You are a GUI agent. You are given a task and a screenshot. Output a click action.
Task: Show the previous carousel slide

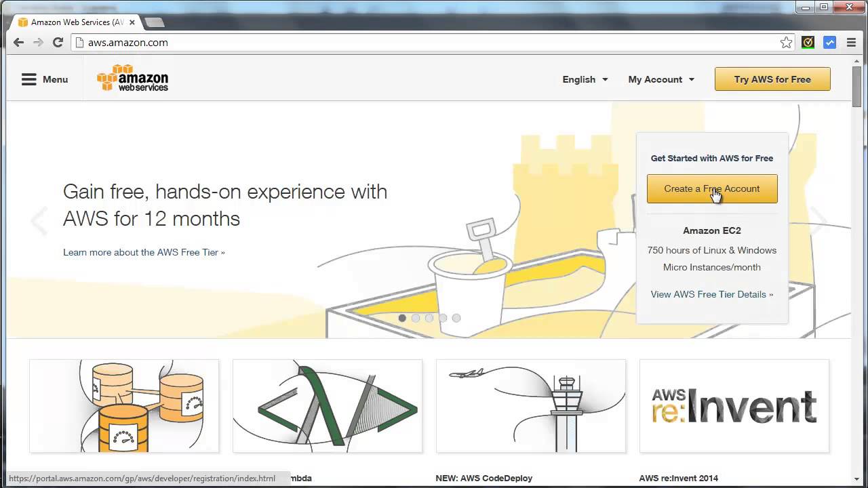(39, 221)
